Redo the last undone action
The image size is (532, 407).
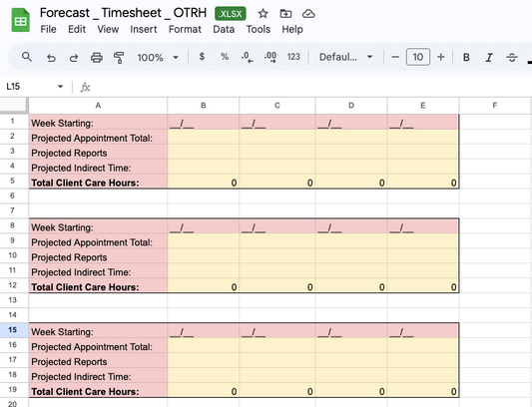coord(74,57)
